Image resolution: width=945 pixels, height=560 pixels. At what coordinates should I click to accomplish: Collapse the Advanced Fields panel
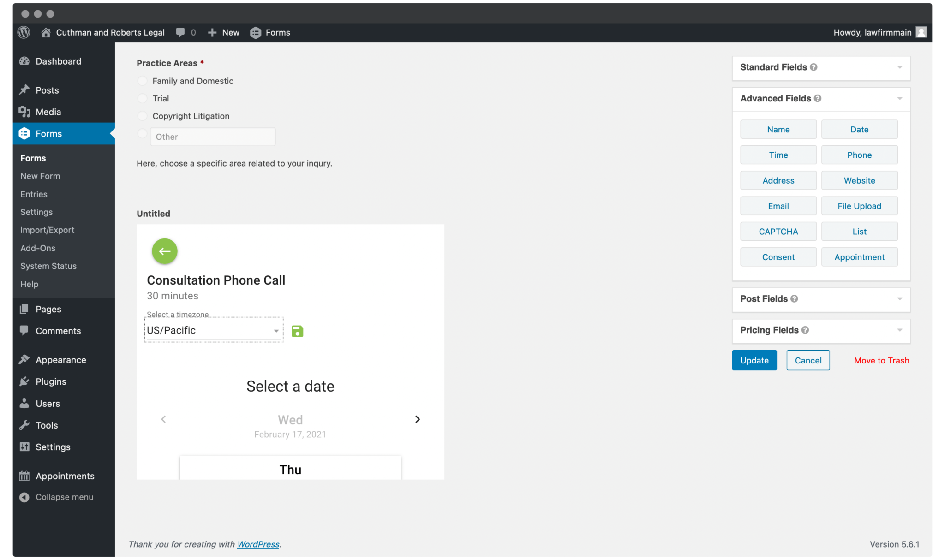(899, 98)
